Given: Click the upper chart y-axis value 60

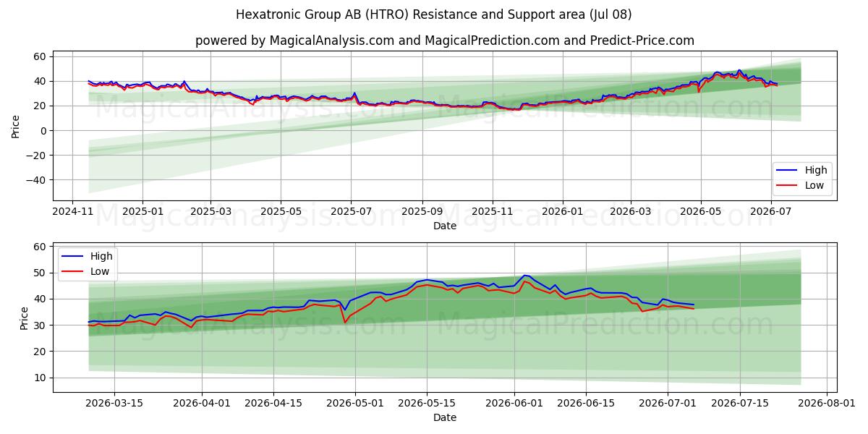Looking at the screenshot, I should click(x=41, y=56).
